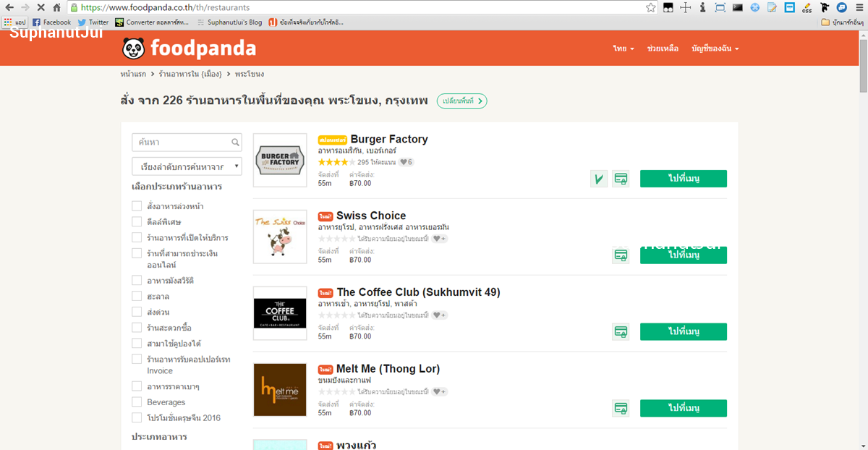Open the crosshair ruler extension icon
This screenshot has height=450, width=868.
pos(685,7)
